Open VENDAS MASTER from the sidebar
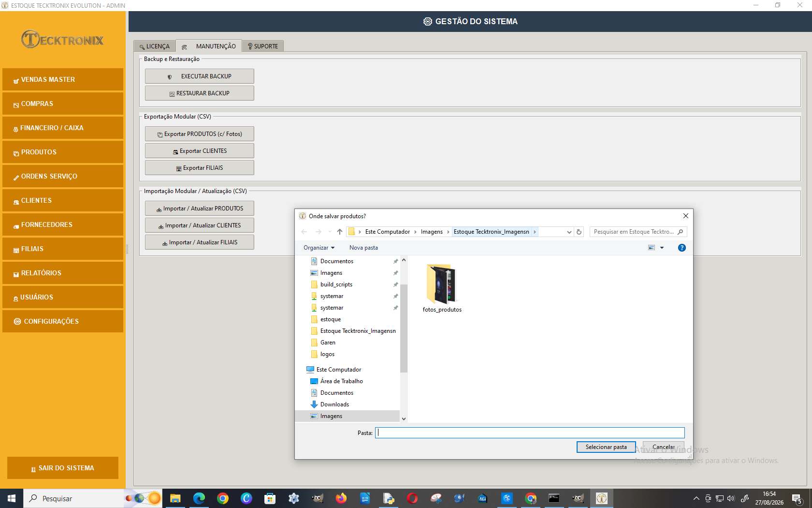812x508 pixels. pyautogui.click(x=63, y=79)
